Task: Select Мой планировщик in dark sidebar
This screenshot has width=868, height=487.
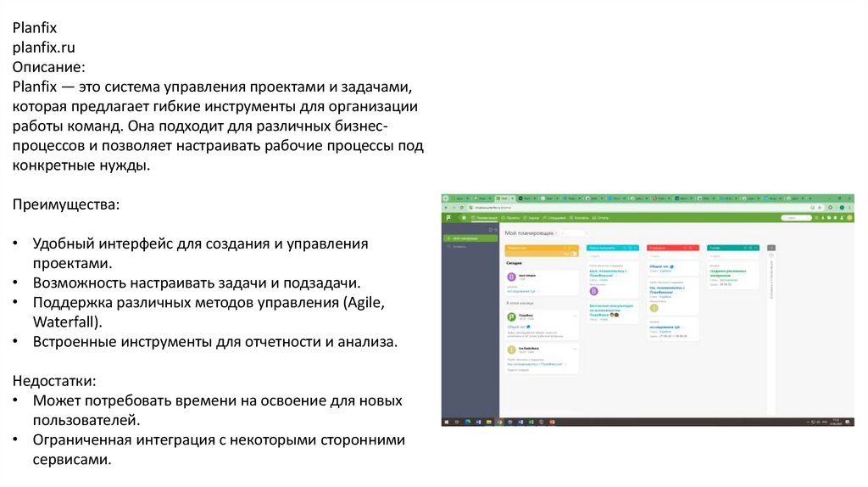Action: point(470,238)
